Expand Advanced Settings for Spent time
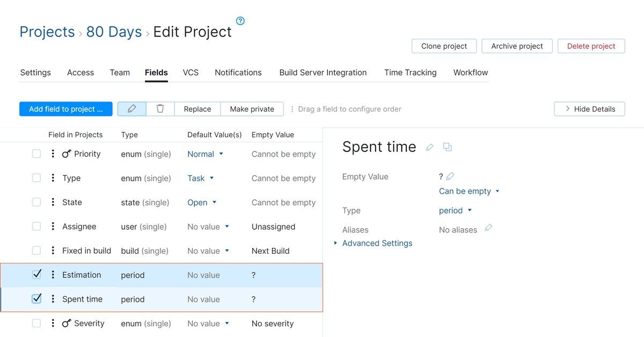Viewport: 644px width, 337px height. pyautogui.click(x=377, y=243)
